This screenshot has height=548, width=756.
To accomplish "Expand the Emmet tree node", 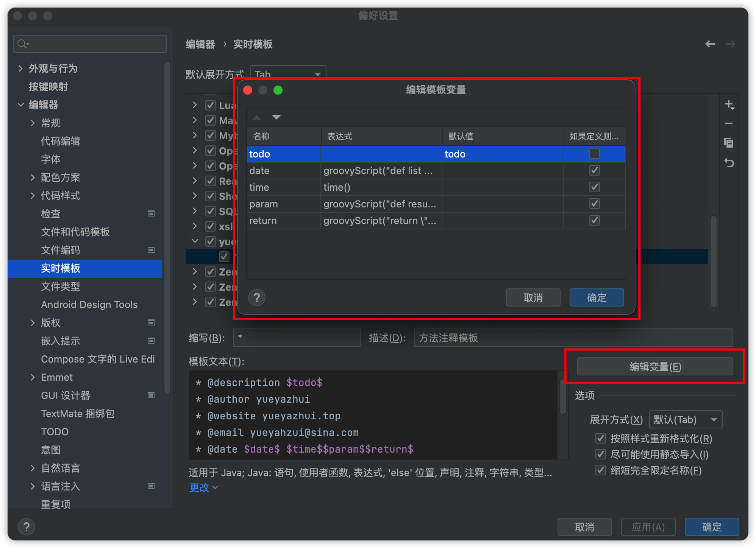I will point(33,377).
